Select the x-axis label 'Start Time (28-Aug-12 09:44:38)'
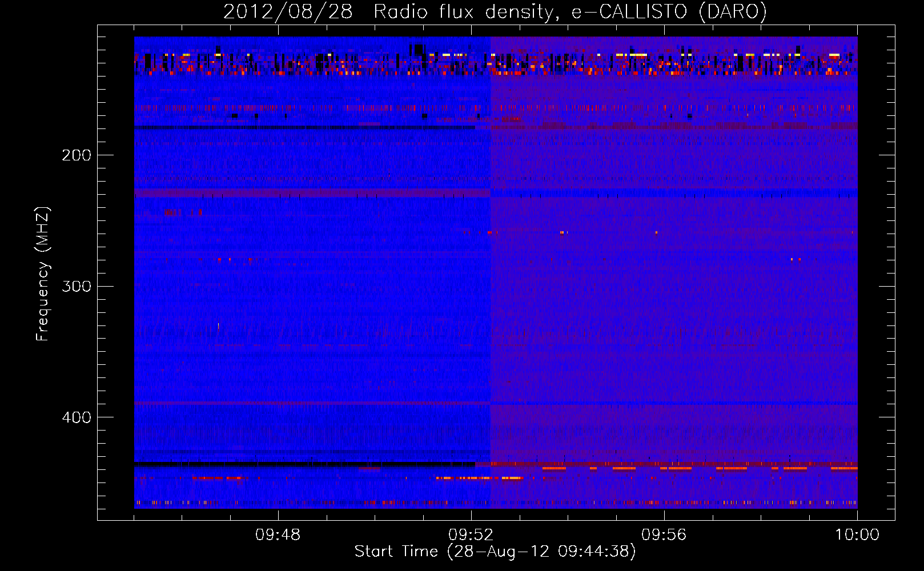Screen dimensions: 924x571 click(x=495, y=552)
